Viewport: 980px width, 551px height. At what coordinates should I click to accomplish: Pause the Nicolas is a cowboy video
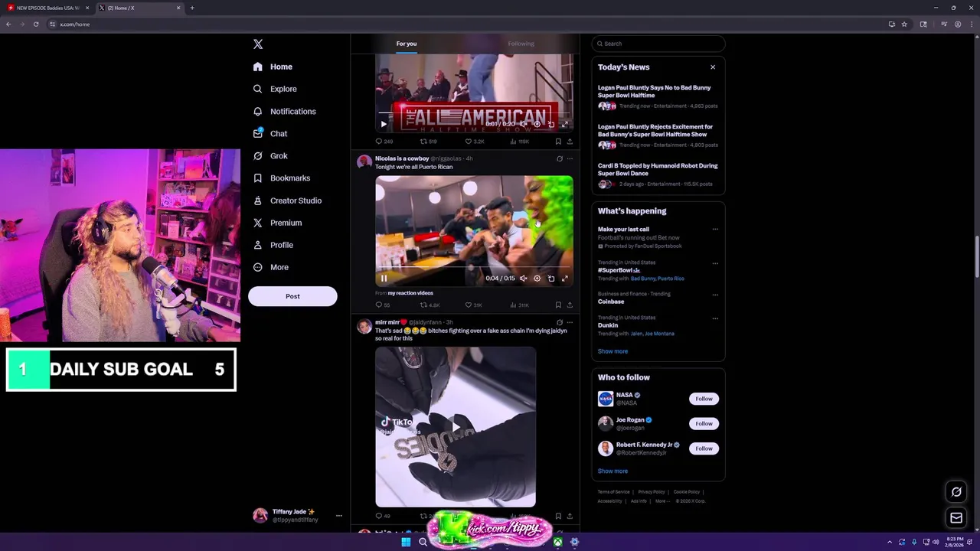pyautogui.click(x=384, y=279)
